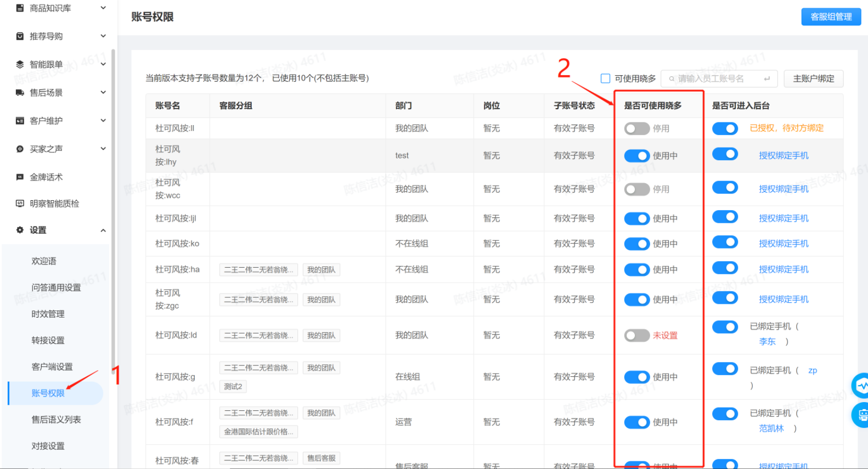The height and width of the screenshot is (469, 868).
Task: Click the 推荐导购 sidebar icon
Action: (x=20, y=36)
